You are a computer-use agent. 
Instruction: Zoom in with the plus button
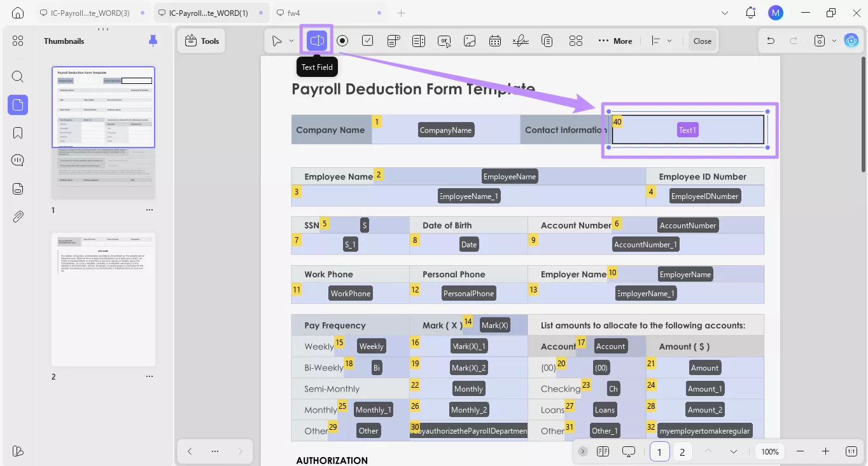coord(825,451)
